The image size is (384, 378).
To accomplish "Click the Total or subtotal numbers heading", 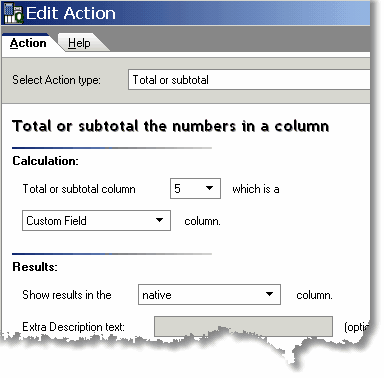I will click(171, 126).
